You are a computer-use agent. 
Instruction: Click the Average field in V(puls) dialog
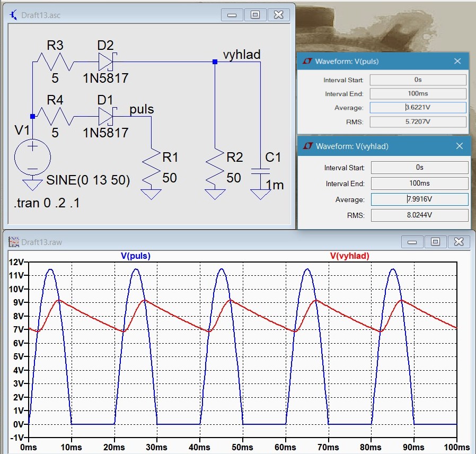tap(418, 108)
